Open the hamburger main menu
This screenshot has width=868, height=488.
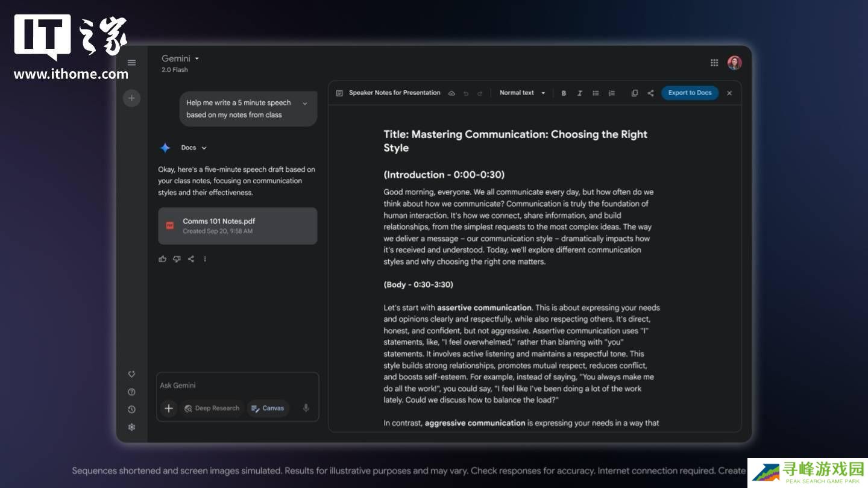click(x=131, y=63)
